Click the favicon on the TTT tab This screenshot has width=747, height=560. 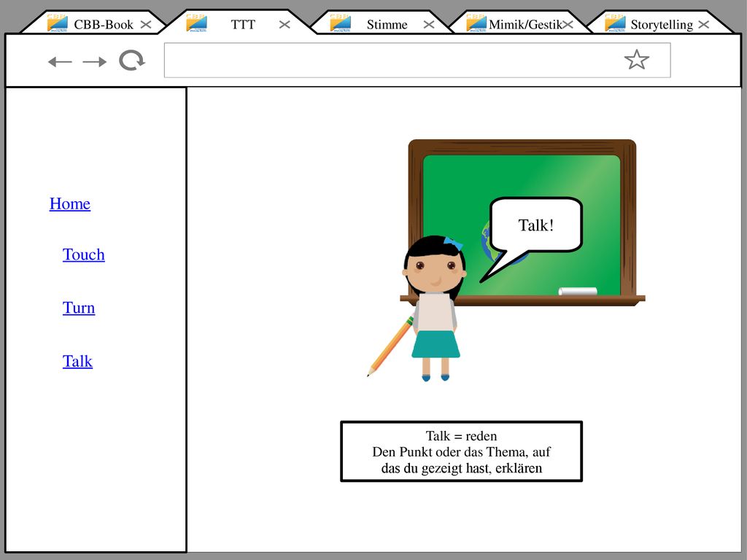click(x=197, y=23)
